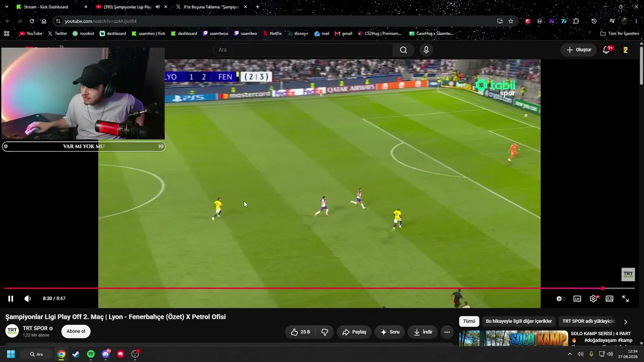Pause the video playback
Screen dimensions: 644x362
coord(11,299)
